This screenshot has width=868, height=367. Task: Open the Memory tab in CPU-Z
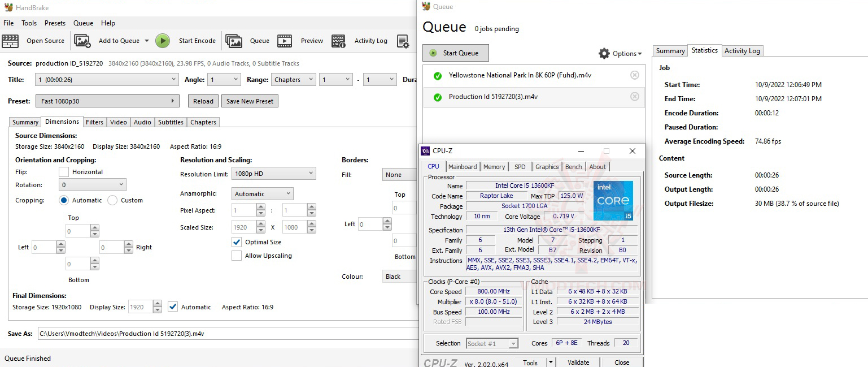494,167
